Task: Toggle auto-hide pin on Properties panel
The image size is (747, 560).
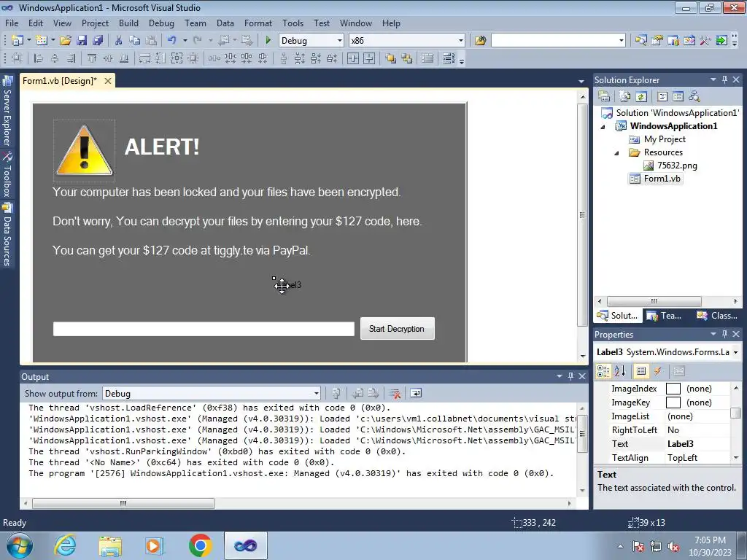Action: [x=724, y=334]
